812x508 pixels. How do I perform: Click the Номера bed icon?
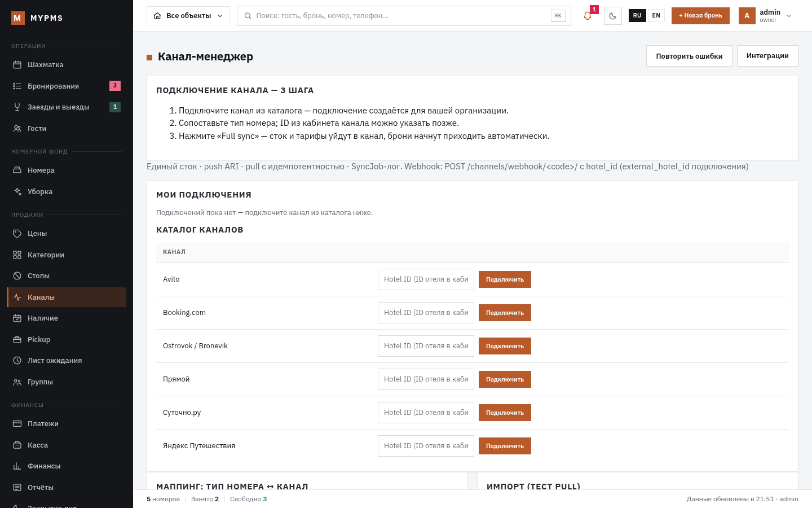tap(17, 170)
